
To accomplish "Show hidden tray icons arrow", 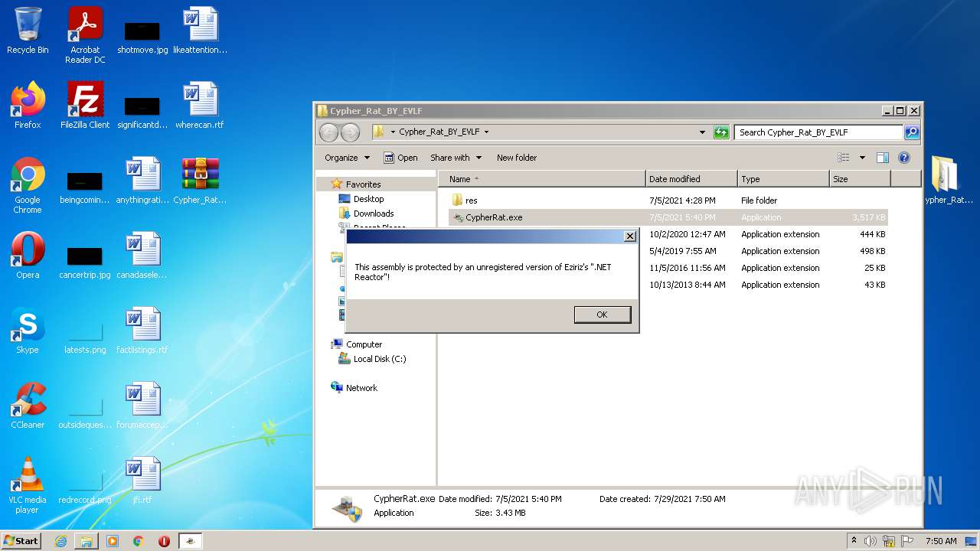I will tap(854, 540).
